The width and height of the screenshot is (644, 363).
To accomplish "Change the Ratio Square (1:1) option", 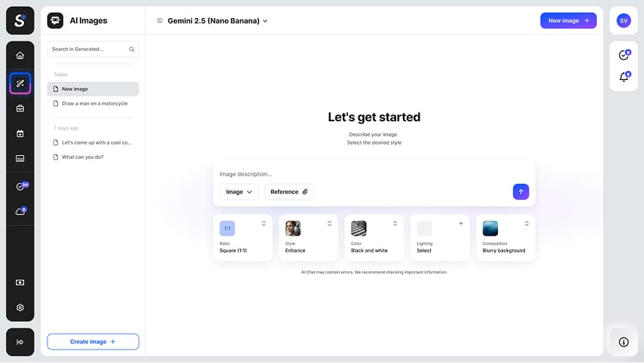I will [x=243, y=238].
